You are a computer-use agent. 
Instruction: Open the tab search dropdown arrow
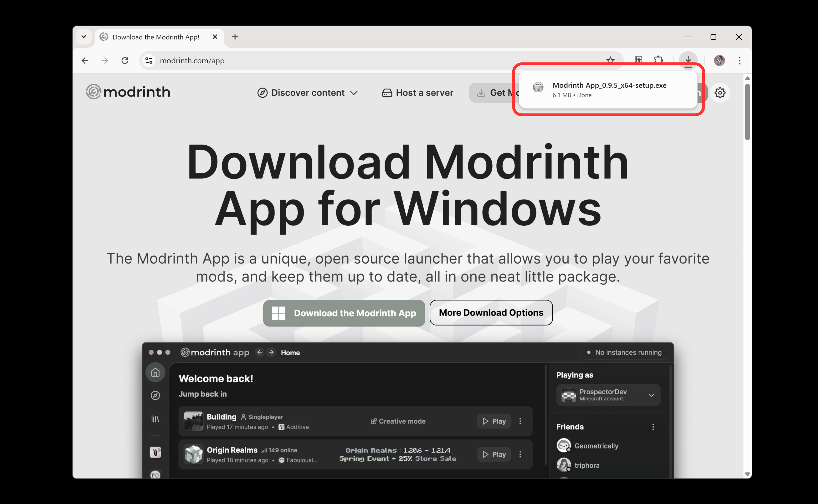point(84,37)
